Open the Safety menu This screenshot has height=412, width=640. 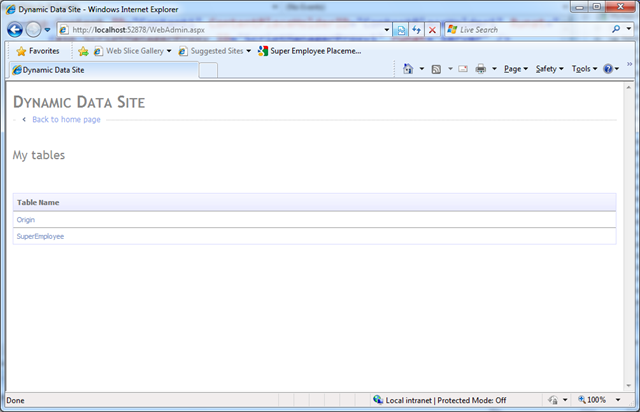coord(549,69)
